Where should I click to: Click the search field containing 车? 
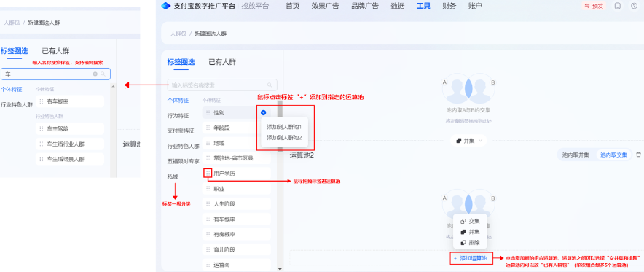(x=55, y=74)
